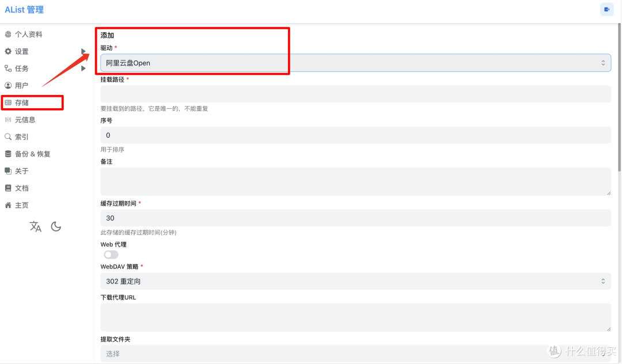Screen dimensions: 622x364
Task: Click the 下载代理URL text area
Action: pos(355,317)
